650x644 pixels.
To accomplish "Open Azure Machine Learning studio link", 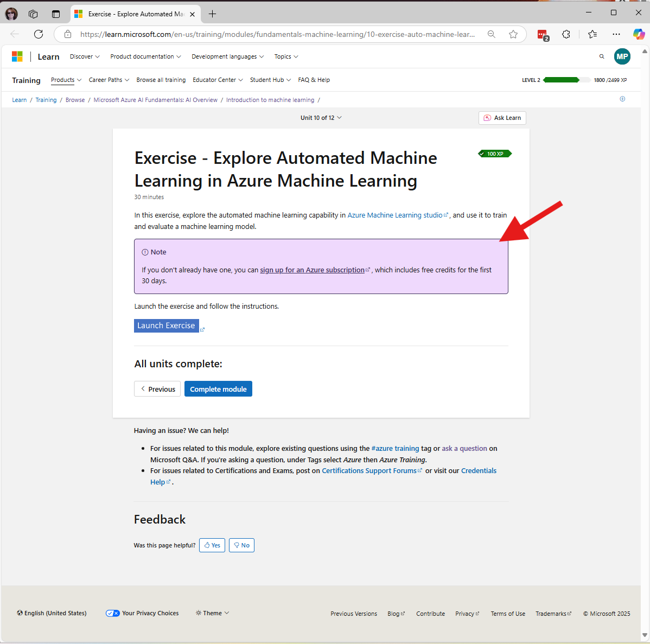I will [x=398, y=215].
